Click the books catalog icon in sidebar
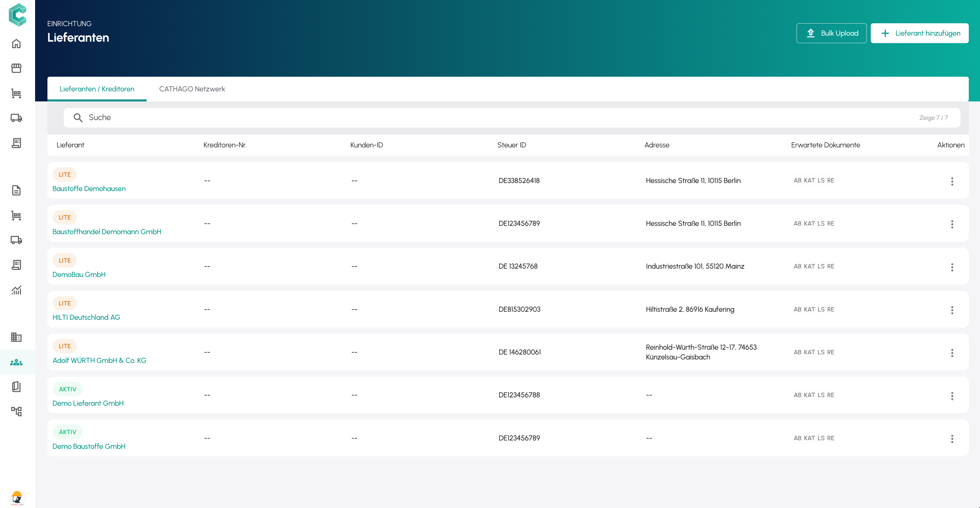The height and width of the screenshot is (508, 980). [x=16, y=387]
